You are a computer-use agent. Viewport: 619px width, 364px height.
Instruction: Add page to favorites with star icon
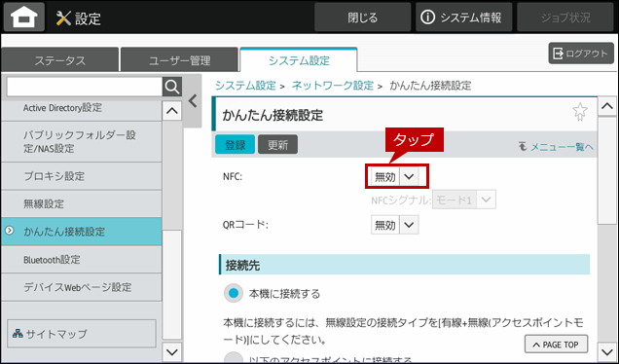[x=579, y=112]
